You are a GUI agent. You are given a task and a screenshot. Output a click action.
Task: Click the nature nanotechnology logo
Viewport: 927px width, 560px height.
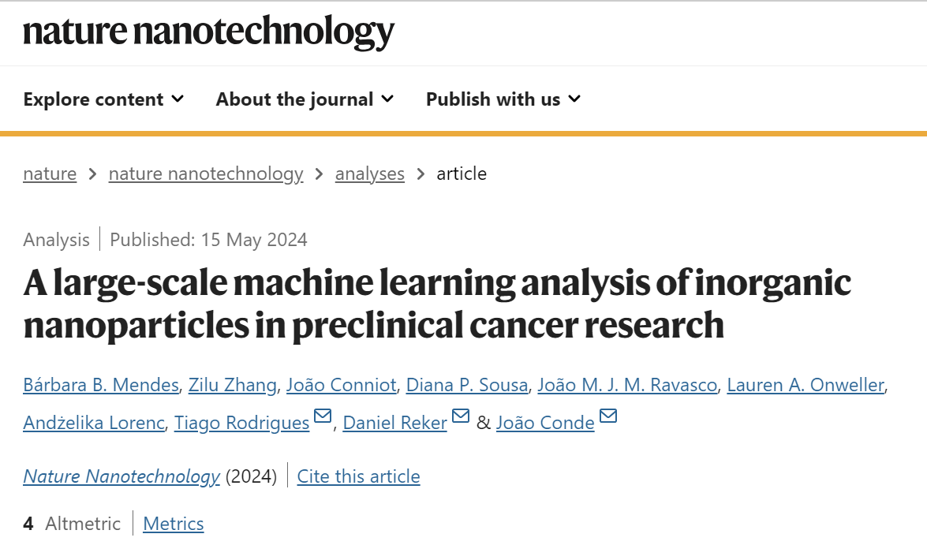click(209, 32)
